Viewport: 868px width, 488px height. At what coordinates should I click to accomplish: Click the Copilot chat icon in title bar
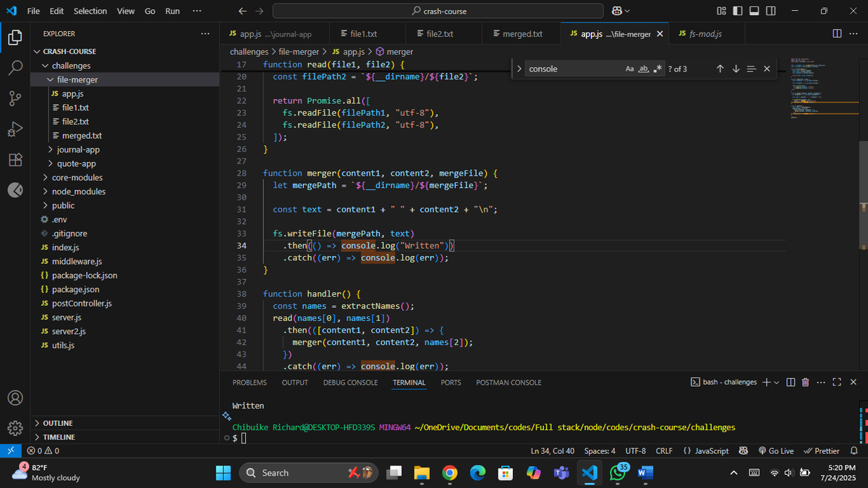click(x=617, y=11)
